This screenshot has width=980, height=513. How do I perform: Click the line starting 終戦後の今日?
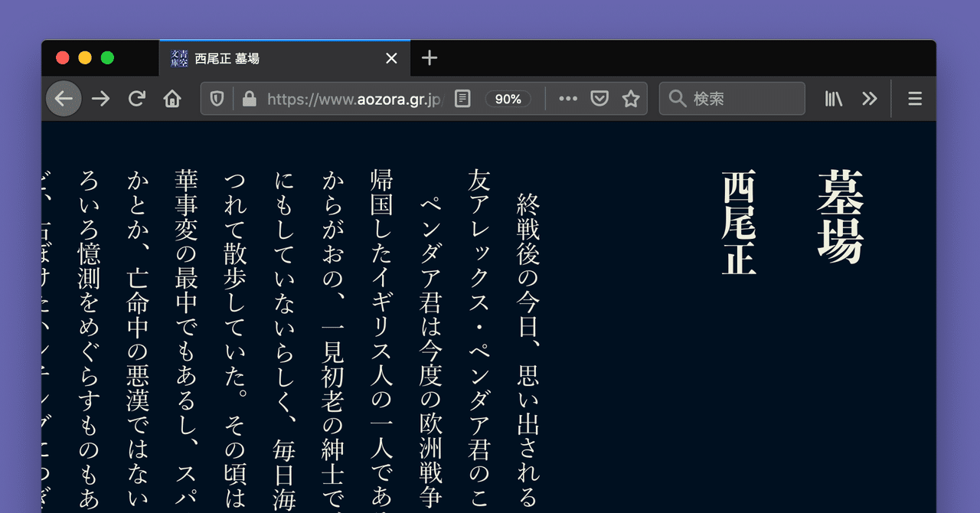(529, 352)
